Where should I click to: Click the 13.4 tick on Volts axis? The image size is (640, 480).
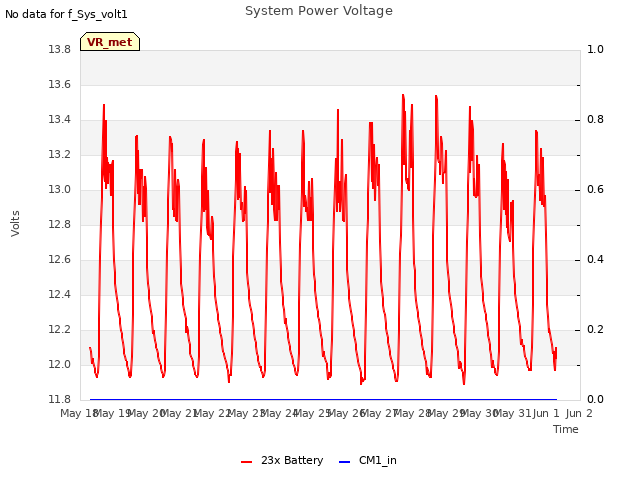[x=60, y=120]
